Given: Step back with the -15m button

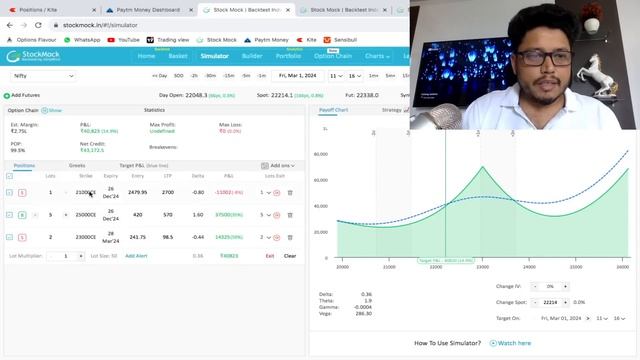Looking at the screenshot, I should click(229, 76).
